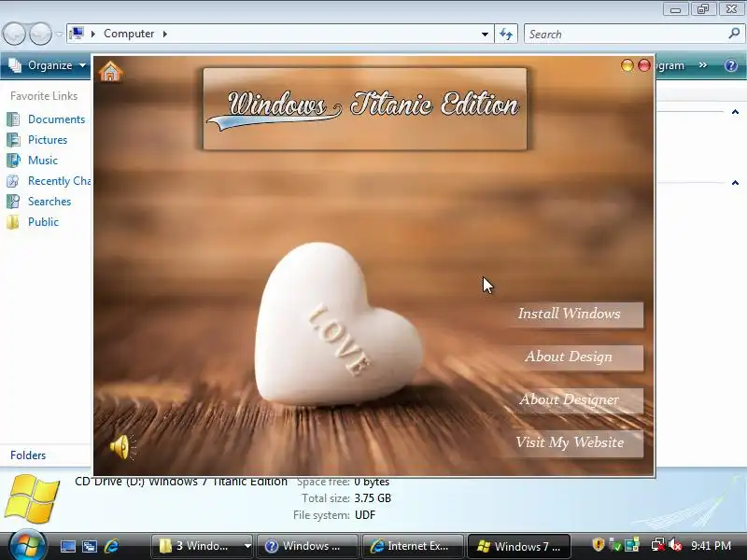Click the Public folder icon
The image size is (747, 560).
pyautogui.click(x=13, y=222)
